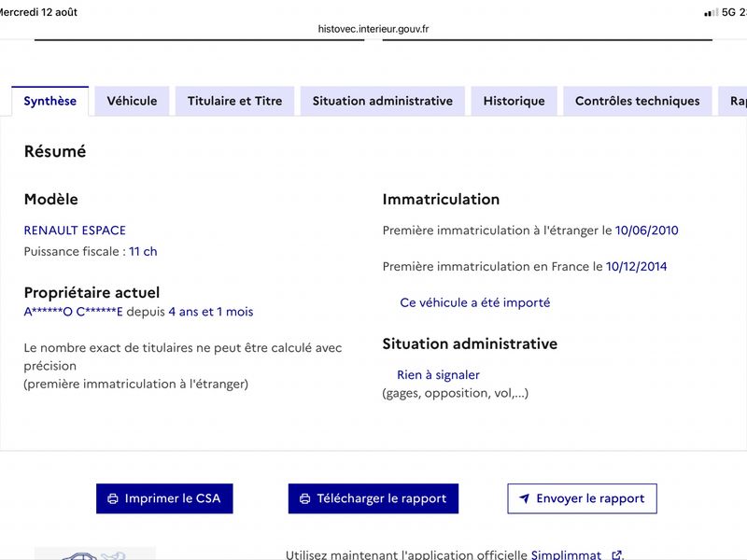
Task: Open the Situation administrative tab
Action: tap(383, 101)
